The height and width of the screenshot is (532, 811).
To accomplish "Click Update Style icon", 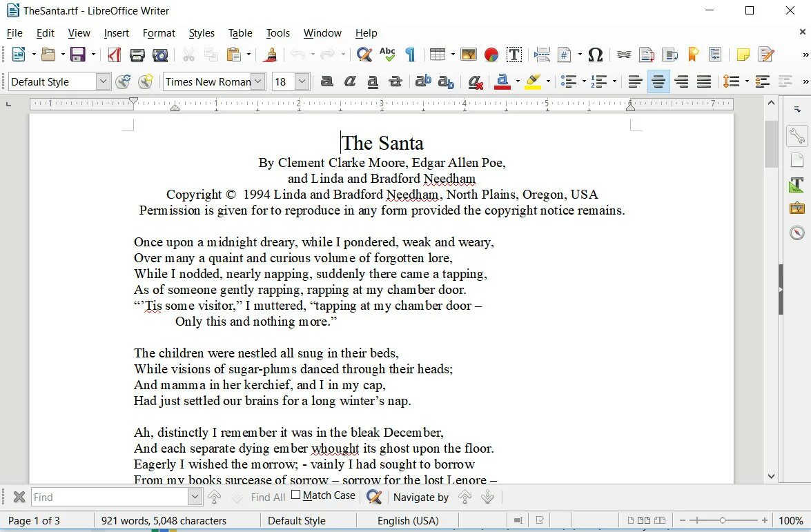I will click(x=123, y=81).
